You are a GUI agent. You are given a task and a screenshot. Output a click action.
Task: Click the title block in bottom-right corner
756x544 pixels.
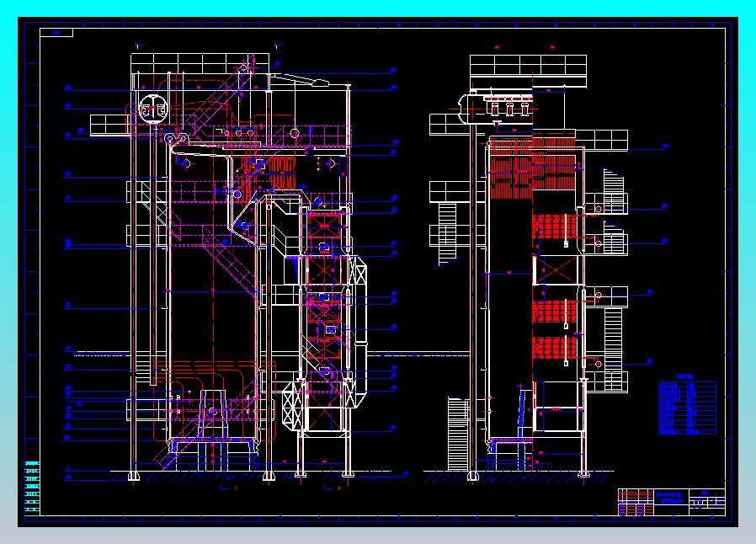(672, 502)
